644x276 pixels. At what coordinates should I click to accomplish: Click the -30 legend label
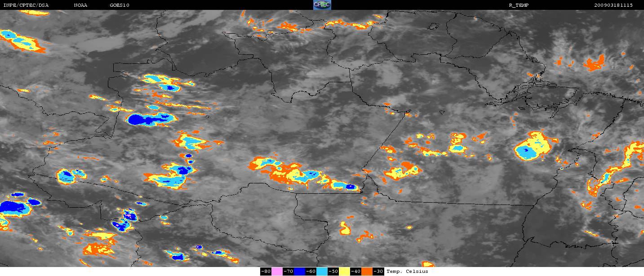pos(378,272)
